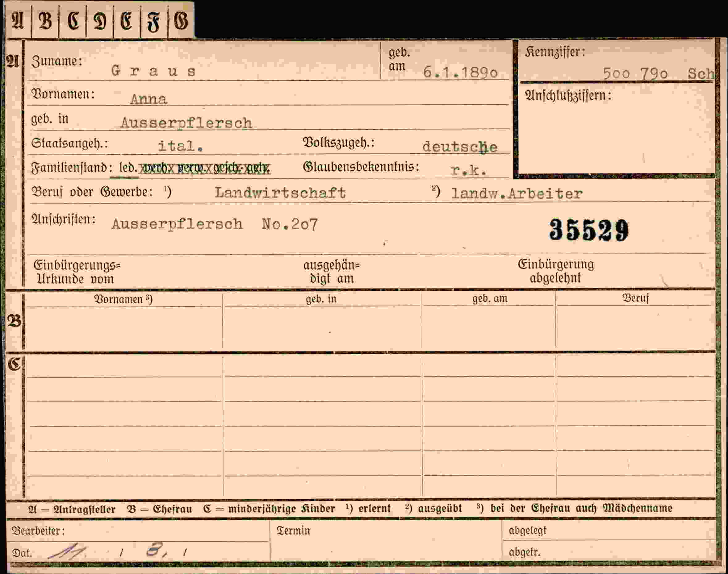Click the 'Einbürgerungs-Urkunde vom' label
Image resolution: width=728 pixels, height=574 pixels.
point(77,272)
